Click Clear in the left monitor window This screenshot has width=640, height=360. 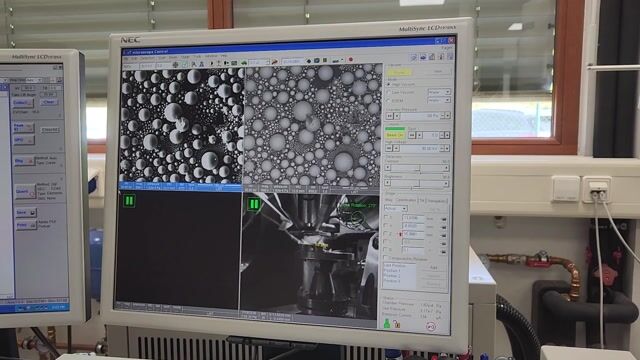[49, 102]
